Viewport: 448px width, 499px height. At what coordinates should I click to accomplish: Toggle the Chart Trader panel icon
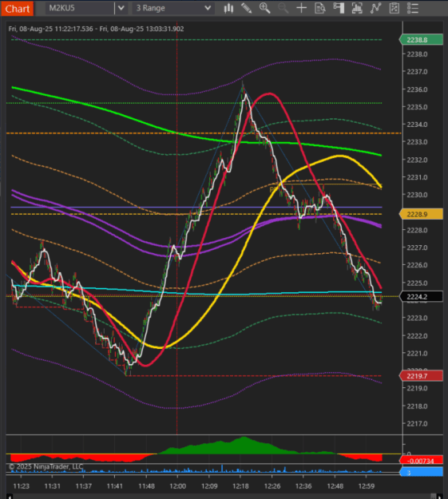click(x=339, y=8)
